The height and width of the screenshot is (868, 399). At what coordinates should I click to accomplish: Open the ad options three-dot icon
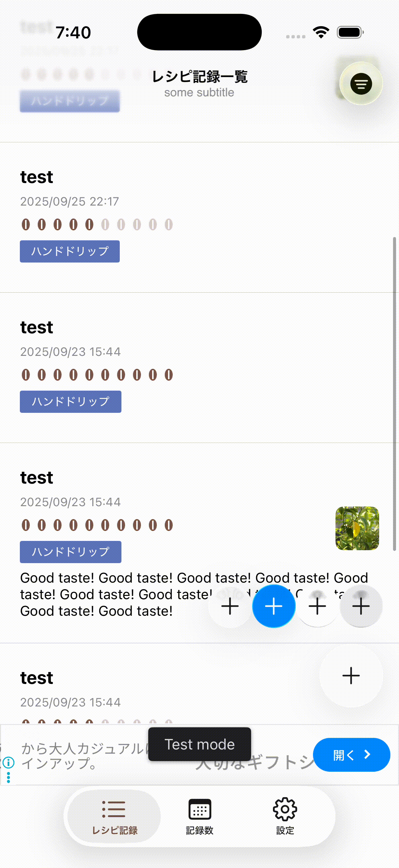coord(8,777)
